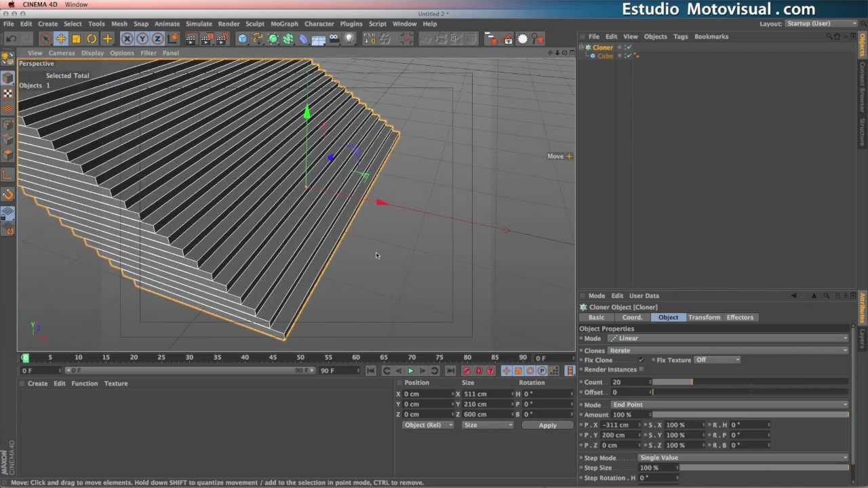Screen dimensions: 868x488
Task: Open the NURBS generators icon
Action: coord(273,39)
